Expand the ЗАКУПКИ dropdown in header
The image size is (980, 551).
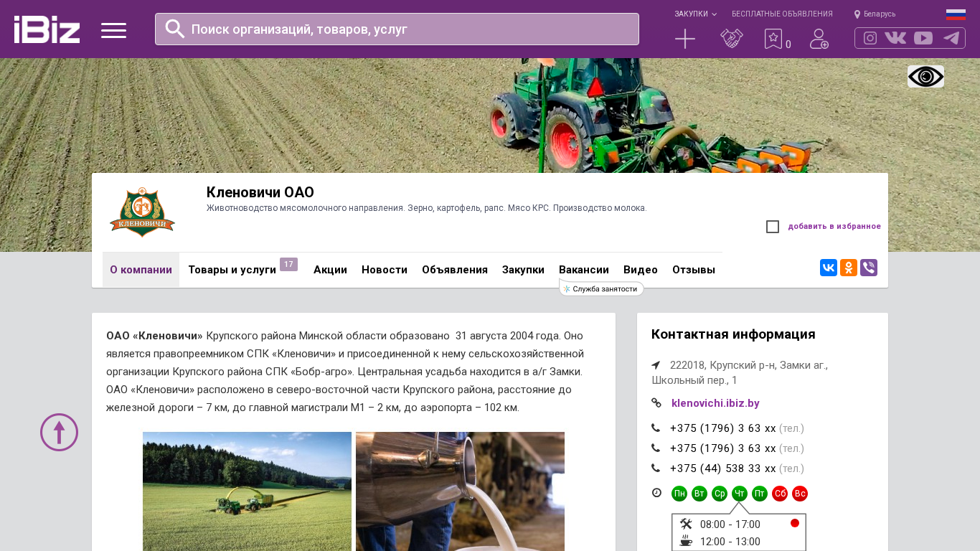(x=695, y=14)
